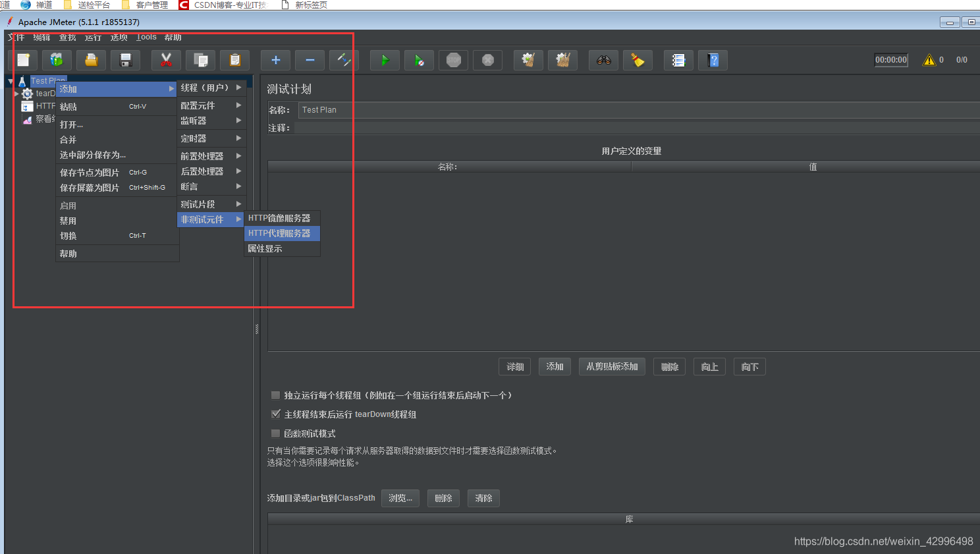
Task: Select 粘贴 in context menu
Action: point(117,107)
